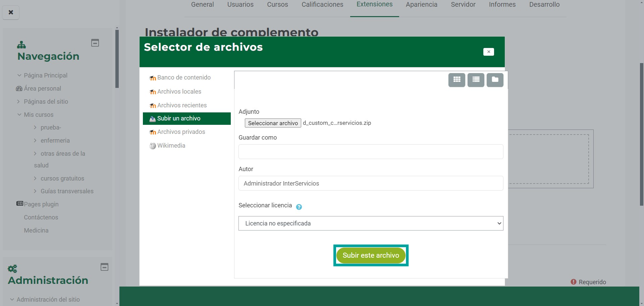
Task: Click the Guardar como text field
Action: click(371, 152)
